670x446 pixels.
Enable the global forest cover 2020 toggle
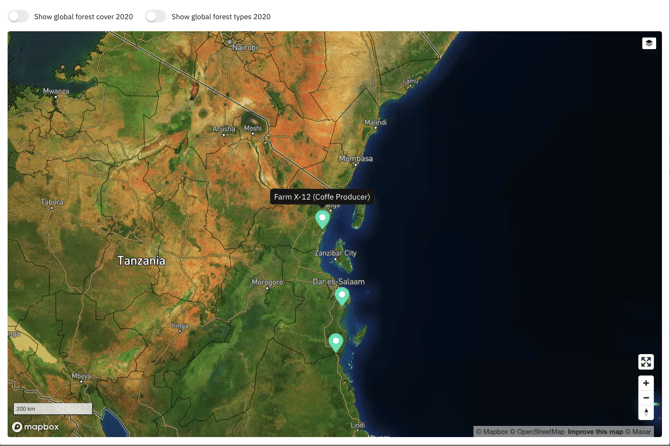point(19,17)
